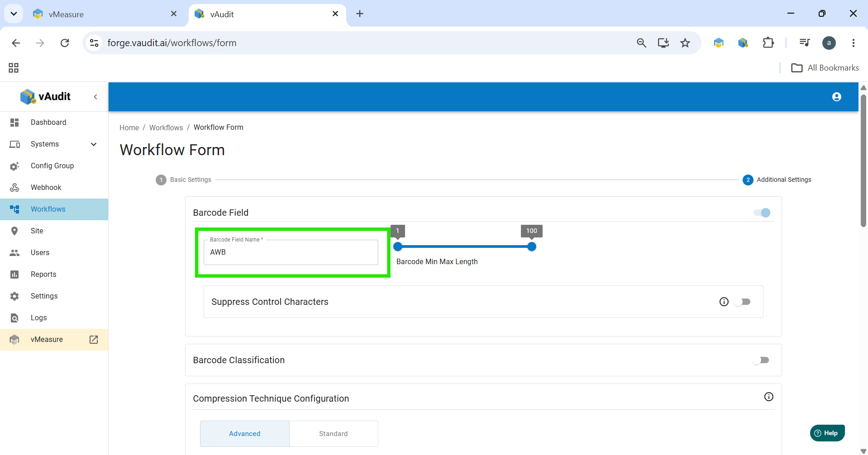Click the Settings gear icon in sidebar
The width and height of the screenshot is (868, 455).
coord(14,296)
